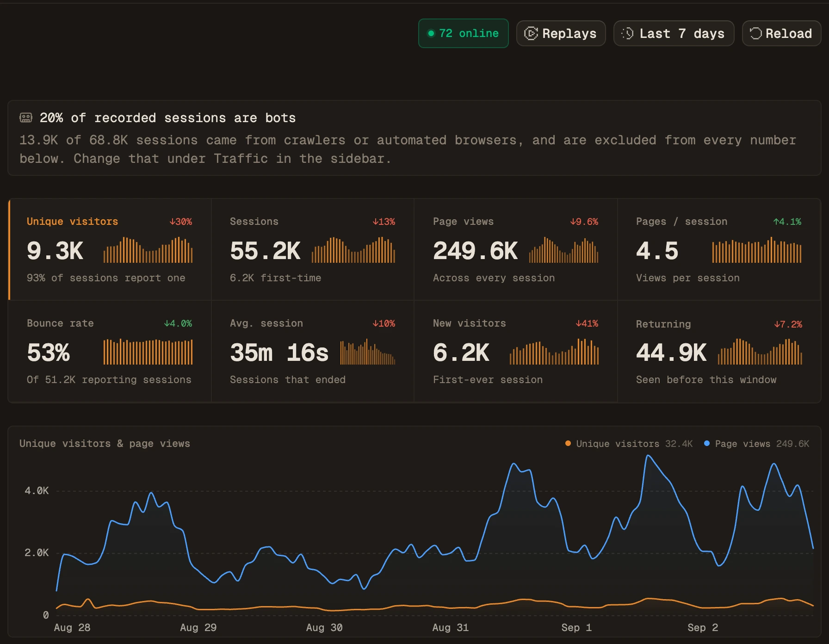
Task: Click the blue Page views legend dot
Action: coord(707,443)
